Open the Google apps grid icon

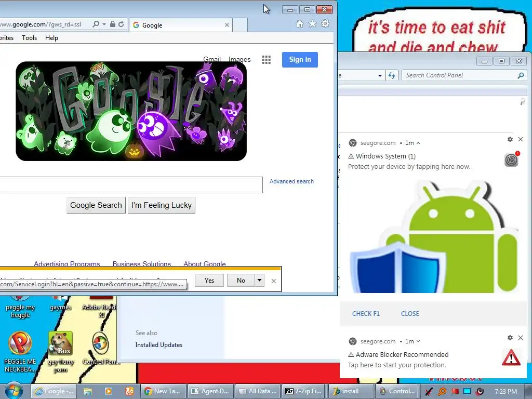267,60
